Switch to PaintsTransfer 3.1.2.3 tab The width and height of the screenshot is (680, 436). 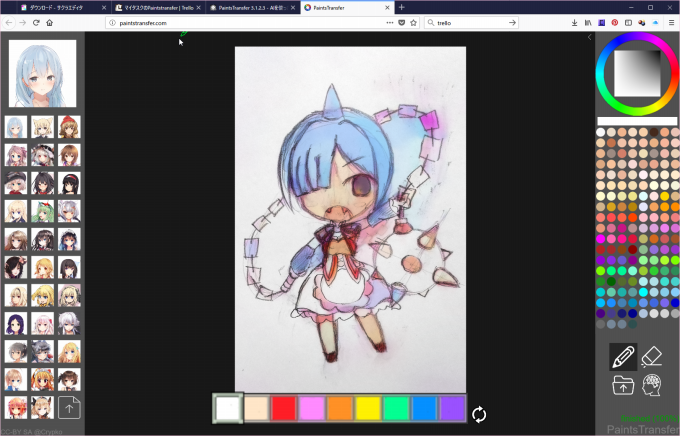point(253,7)
